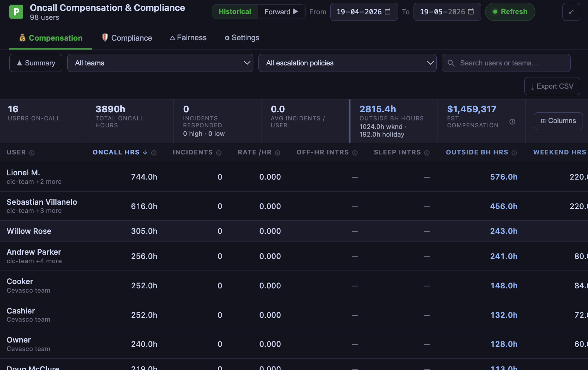Click the 2815.4h outside BH hours stat
The image size is (588, 370).
pos(378,109)
